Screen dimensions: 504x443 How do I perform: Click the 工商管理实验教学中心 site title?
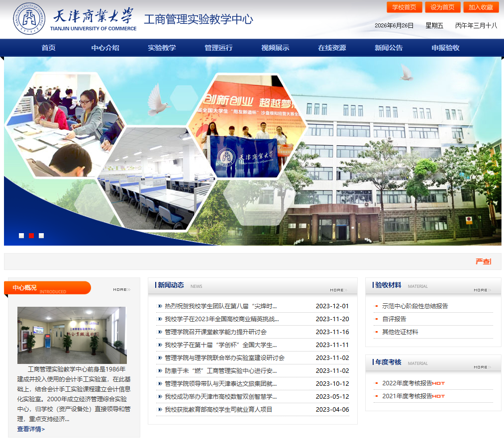point(199,19)
